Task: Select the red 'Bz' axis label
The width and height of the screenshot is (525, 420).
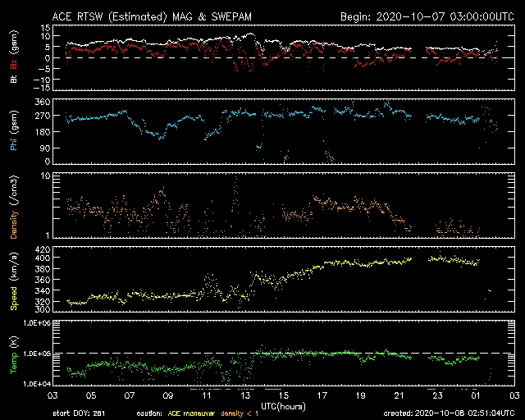Action: coord(14,65)
